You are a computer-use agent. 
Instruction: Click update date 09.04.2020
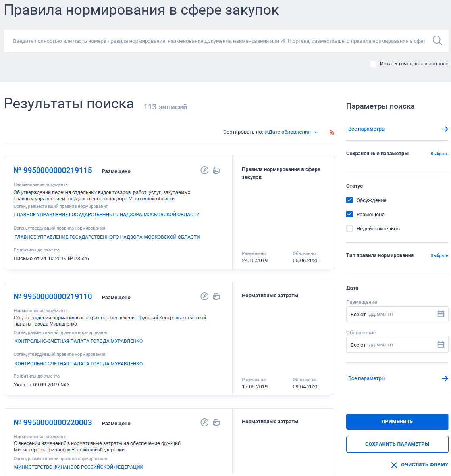click(306, 387)
